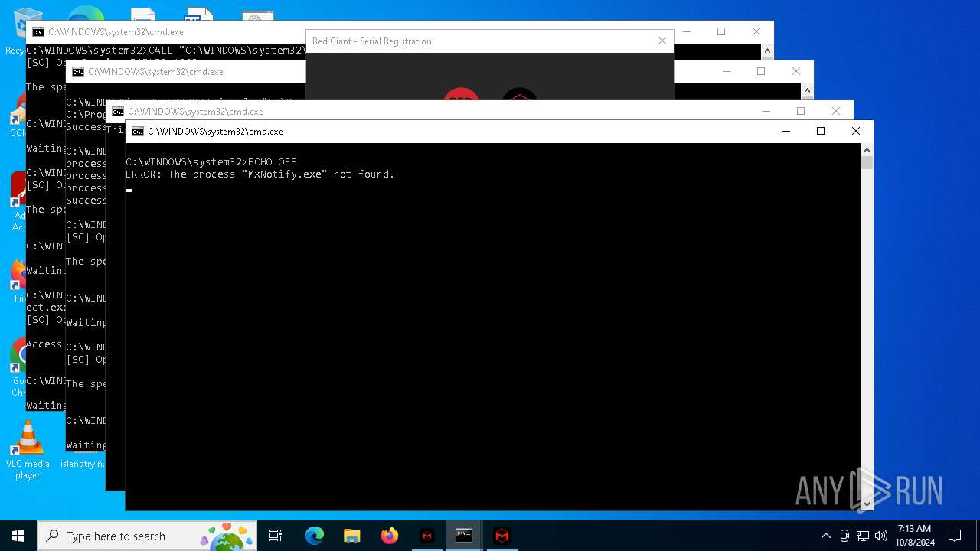Minimize the front cmd.exe window
980x551 pixels.
786,131
